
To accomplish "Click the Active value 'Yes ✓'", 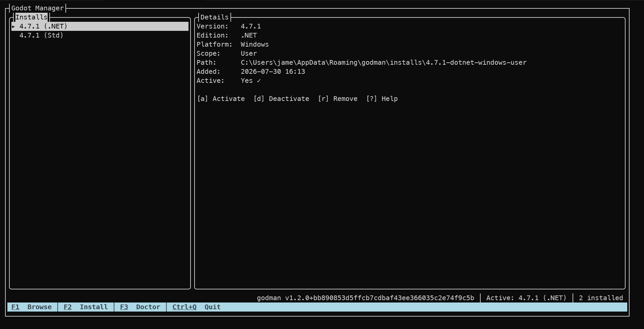I will (x=251, y=80).
